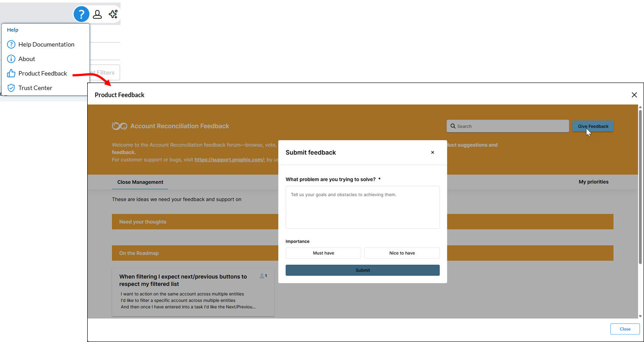Click the voter count icon on roadmap card
The height and width of the screenshot is (342, 644).
coord(263,276)
